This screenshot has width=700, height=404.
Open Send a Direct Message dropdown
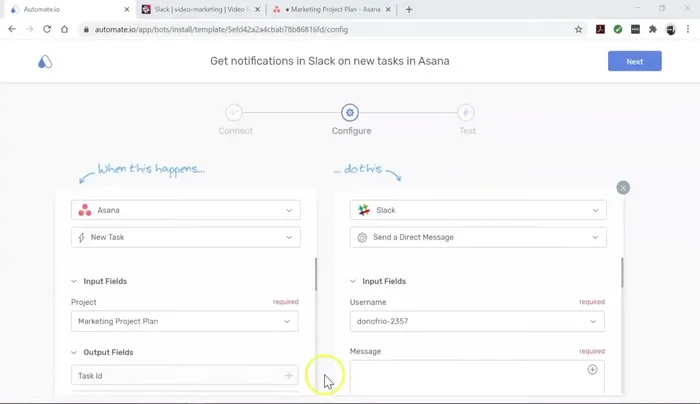[x=478, y=237]
